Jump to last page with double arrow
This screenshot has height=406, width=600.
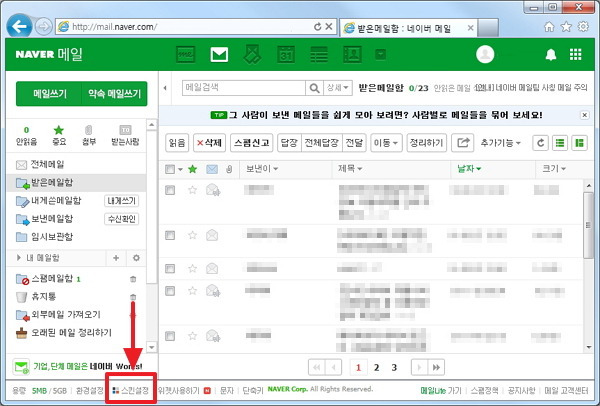[x=436, y=367]
